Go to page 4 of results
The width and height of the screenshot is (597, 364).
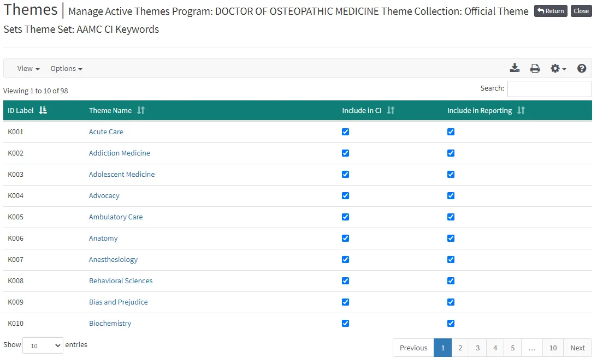coord(495,348)
